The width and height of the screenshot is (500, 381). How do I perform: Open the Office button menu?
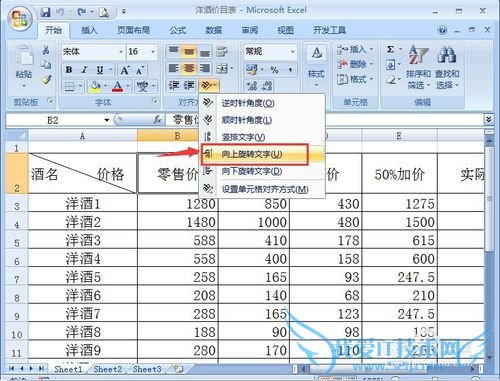[x=20, y=18]
